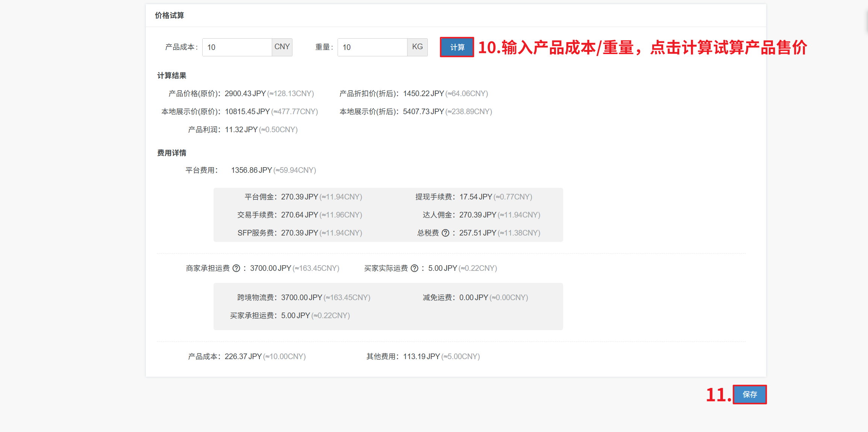This screenshot has width=868, height=432.
Task: Click the question icon beside 买家实际运费
Action: click(x=414, y=268)
